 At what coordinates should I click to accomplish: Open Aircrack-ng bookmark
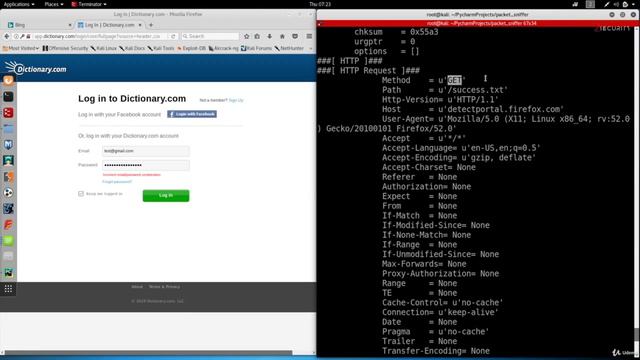223,48
